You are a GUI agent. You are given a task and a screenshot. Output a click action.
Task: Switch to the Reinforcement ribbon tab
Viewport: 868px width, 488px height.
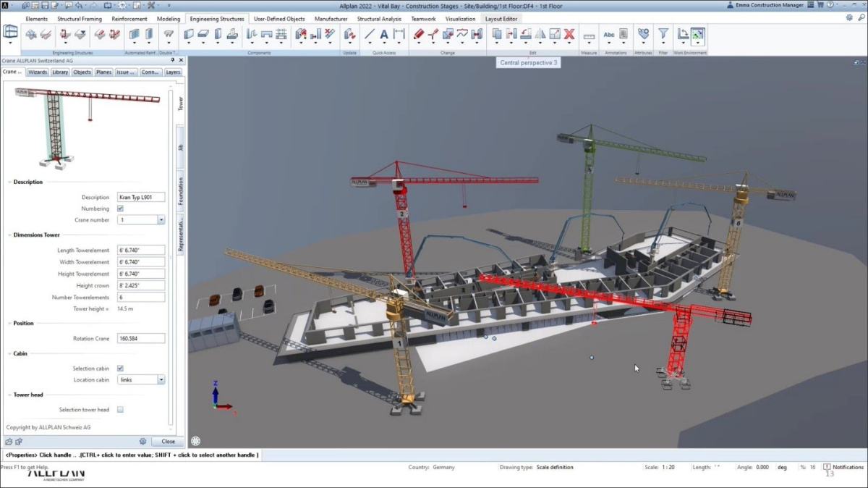129,19
